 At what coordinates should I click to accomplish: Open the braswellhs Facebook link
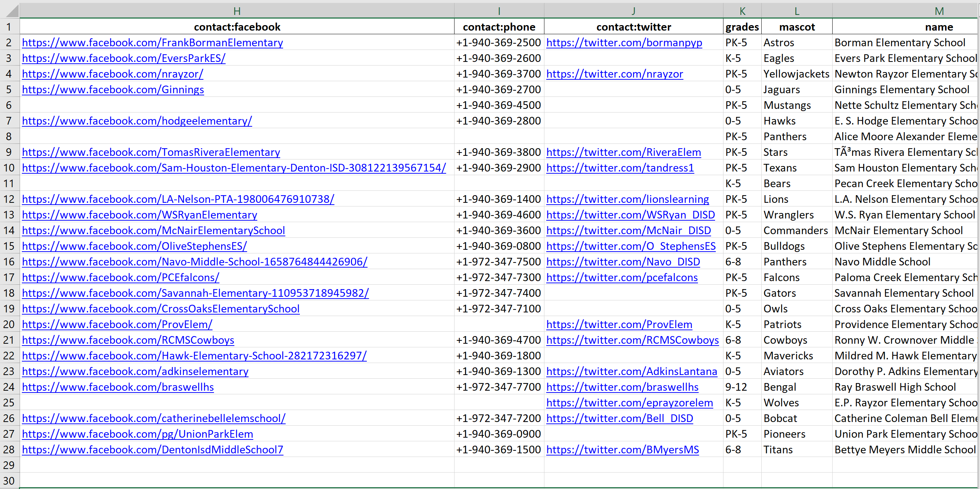tap(118, 387)
